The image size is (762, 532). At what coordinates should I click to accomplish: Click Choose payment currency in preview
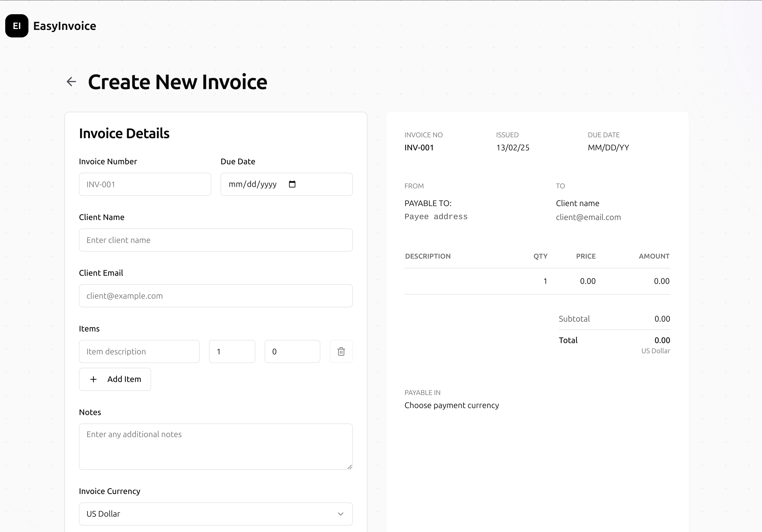click(x=451, y=405)
